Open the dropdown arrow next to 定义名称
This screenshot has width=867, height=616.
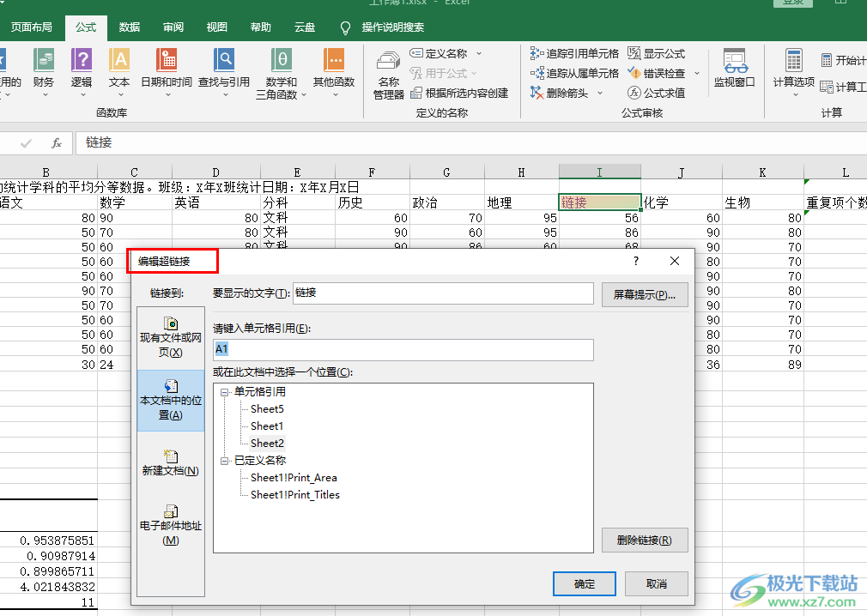tap(479, 53)
